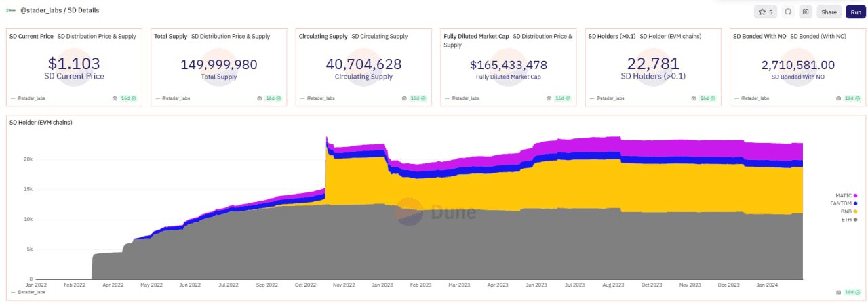Click the Share button
This screenshot has height=307, width=868.
coord(829,12)
